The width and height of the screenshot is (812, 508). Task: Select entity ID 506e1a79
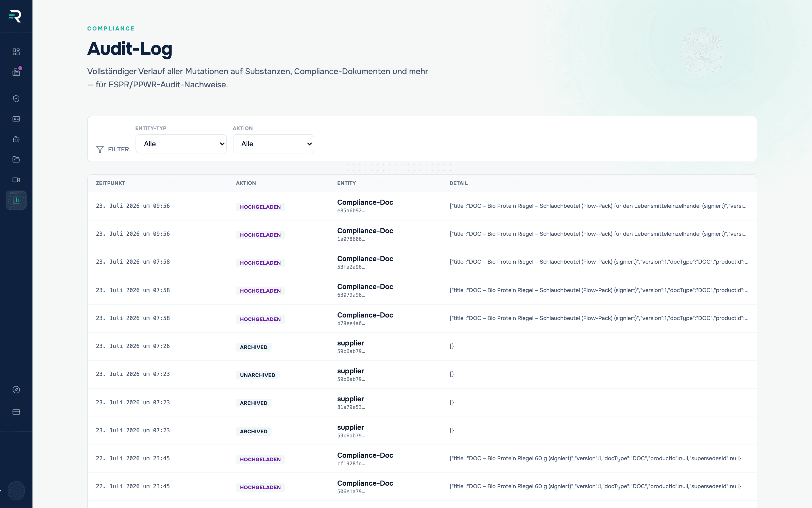pos(351,491)
